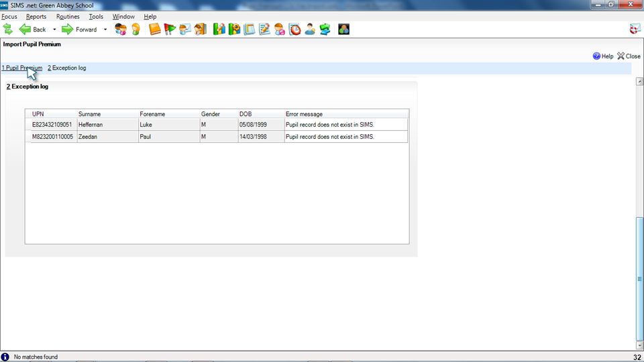Select UPN cell M823200110005
Screen dimensions: 644x362
pos(54,137)
